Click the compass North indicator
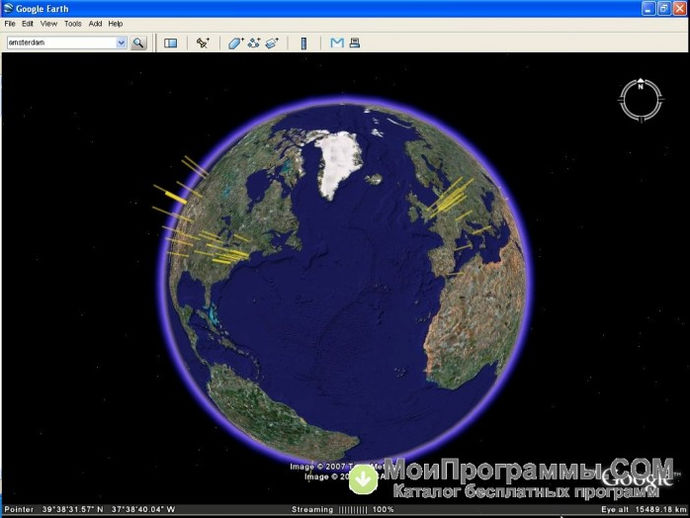 (x=641, y=85)
